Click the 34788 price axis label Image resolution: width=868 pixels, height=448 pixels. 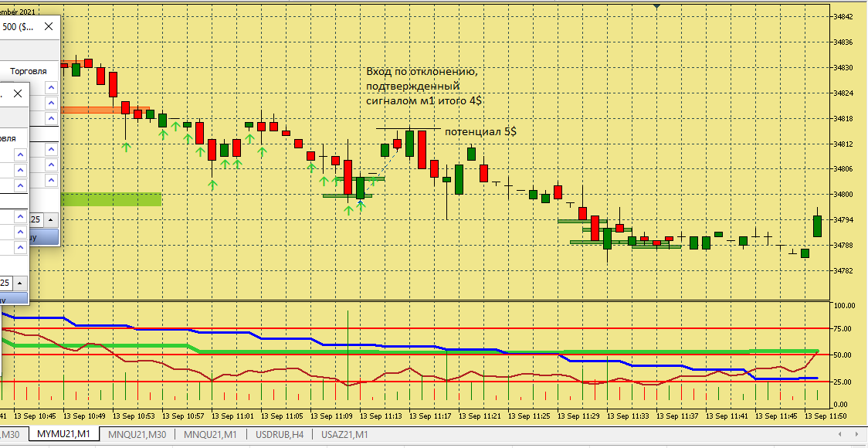click(843, 246)
